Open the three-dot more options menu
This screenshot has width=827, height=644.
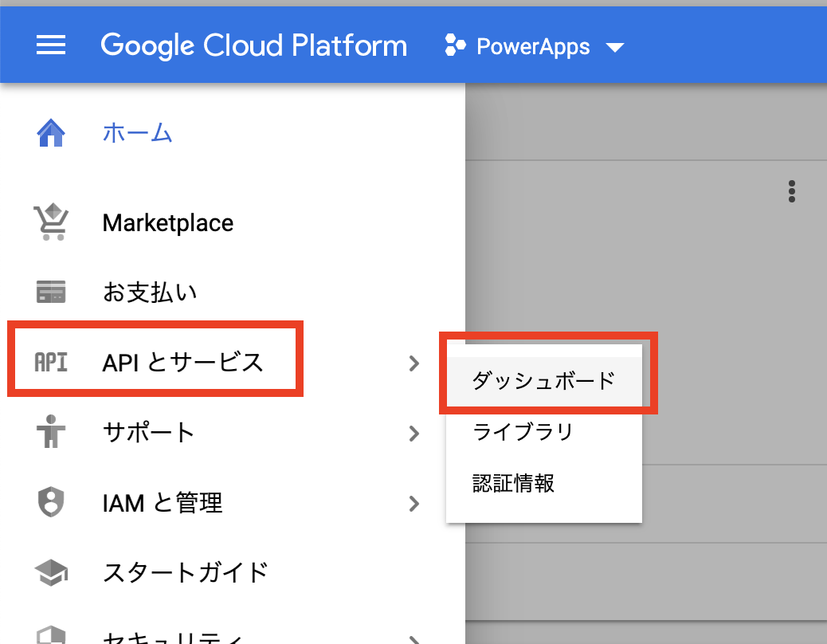point(792,191)
